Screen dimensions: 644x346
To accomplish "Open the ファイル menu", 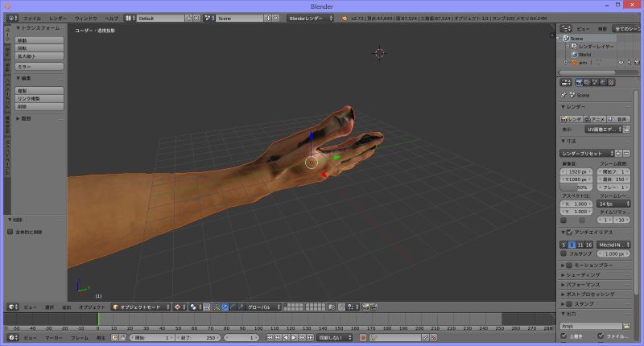I will click(x=31, y=17).
